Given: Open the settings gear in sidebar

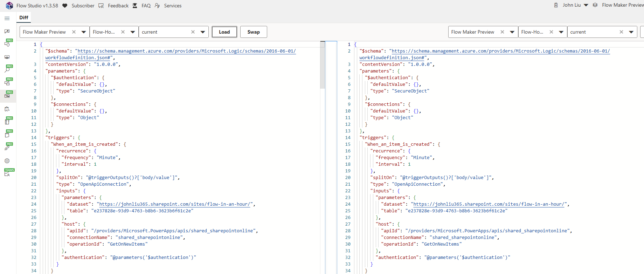Looking at the screenshot, I should point(7,161).
